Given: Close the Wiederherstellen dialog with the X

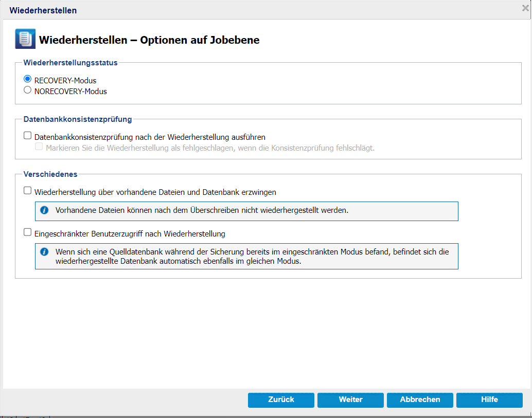Looking at the screenshot, I should point(525,8).
